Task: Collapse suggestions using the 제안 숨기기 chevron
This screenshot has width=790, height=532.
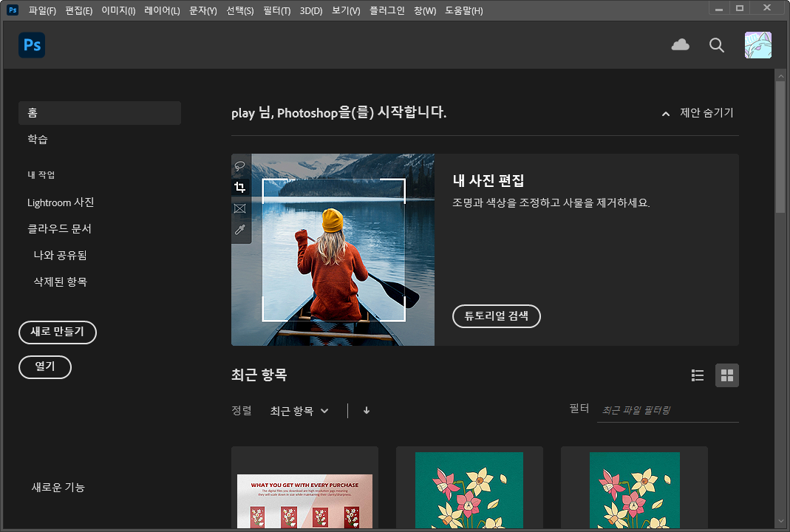Action: coord(666,114)
